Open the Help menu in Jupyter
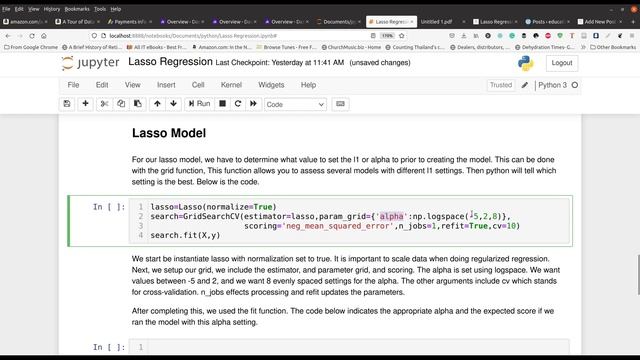The width and height of the screenshot is (640, 360). pos(309,85)
